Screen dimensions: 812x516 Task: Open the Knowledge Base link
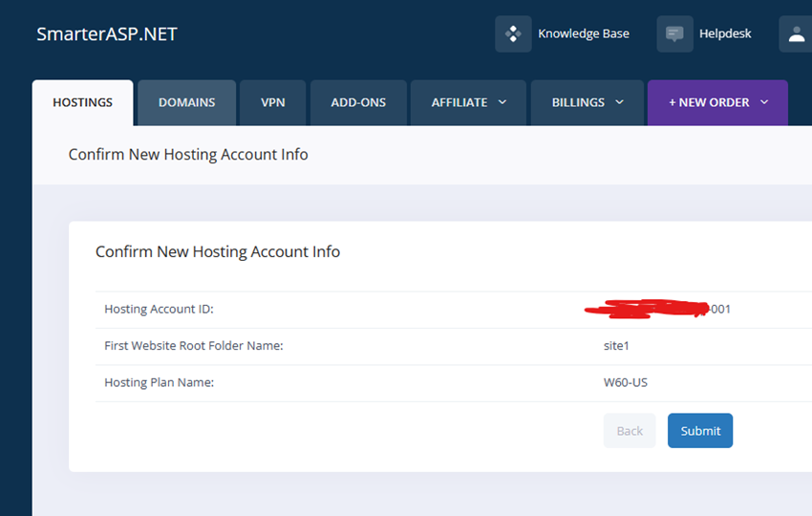coord(583,34)
